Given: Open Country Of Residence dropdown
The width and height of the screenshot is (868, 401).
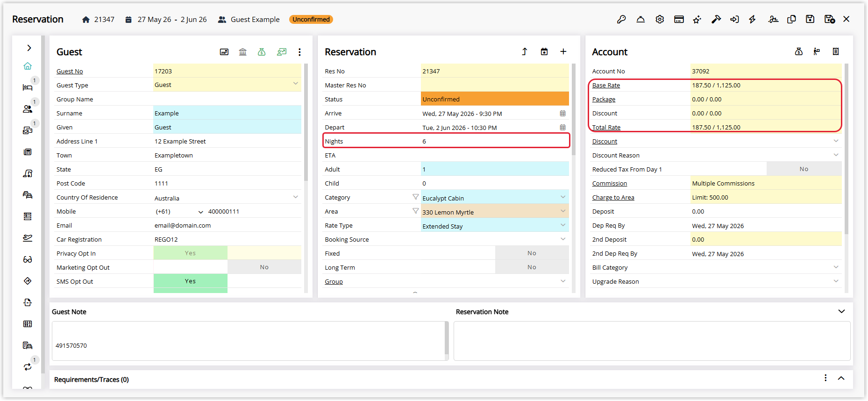Looking at the screenshot, I should tap(296, 197).
